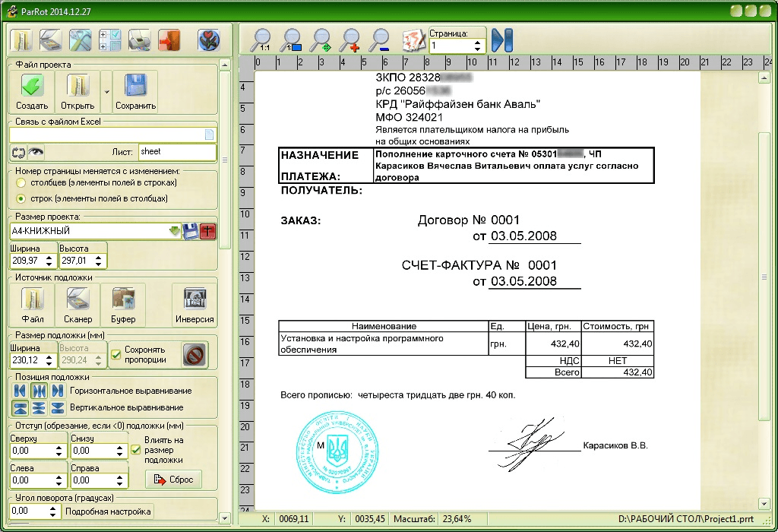Image resolution: width=778 pixels, height=532 pixels.
Task: Load background from Файл
Action: (x=32, y=305)
